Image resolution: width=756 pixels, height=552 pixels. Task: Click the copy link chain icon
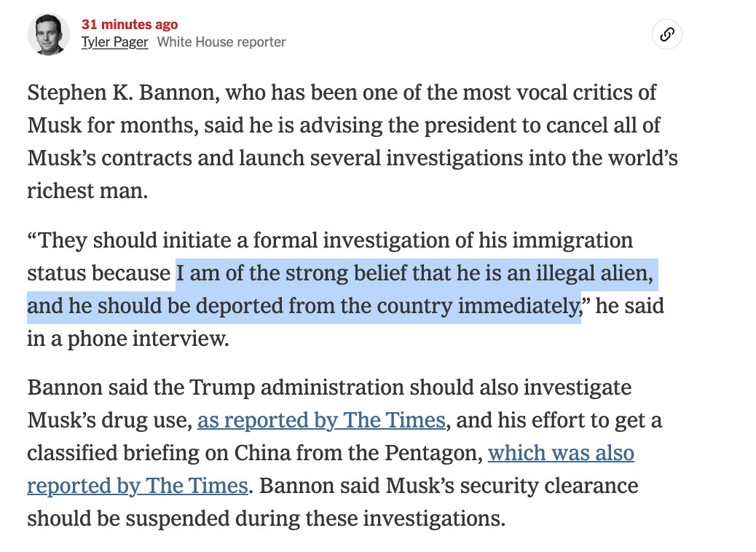[x=667, y=35]
